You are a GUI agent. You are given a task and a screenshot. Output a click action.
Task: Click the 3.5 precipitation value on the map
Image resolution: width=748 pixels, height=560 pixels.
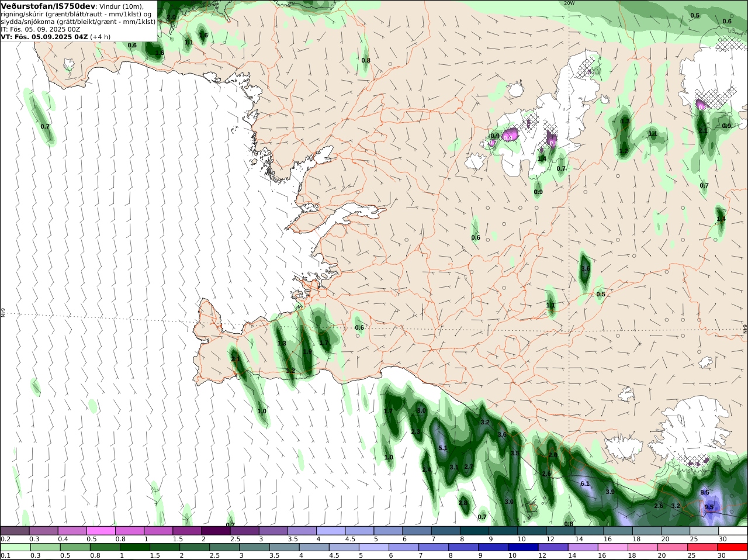coord(515,454)
